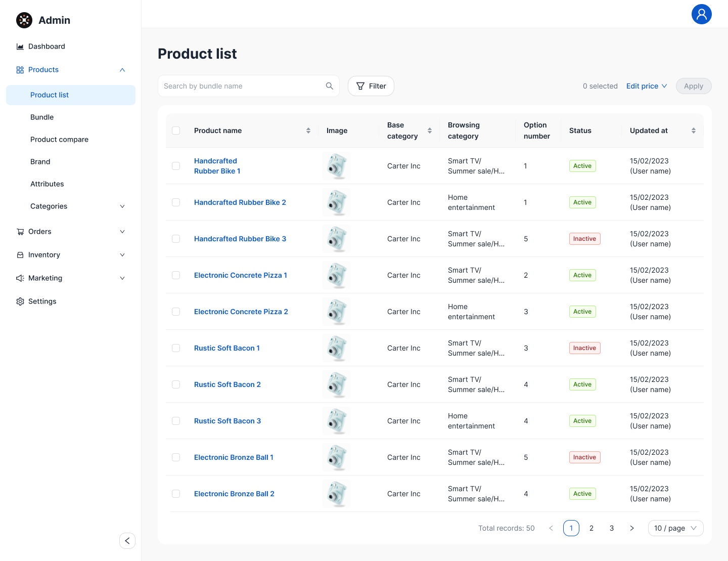Click Inactive status of Electronic Bronze Ball 1

(x=585, y=457)
